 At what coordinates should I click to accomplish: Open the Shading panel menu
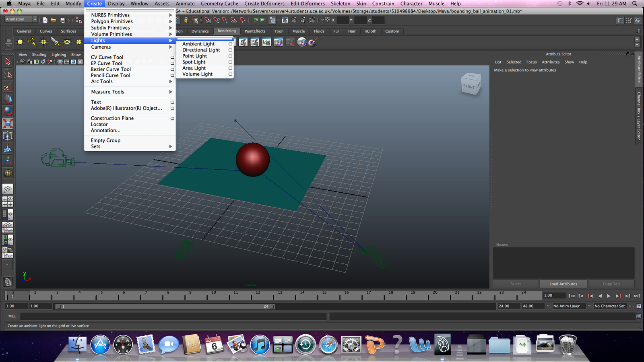coord(39,55)
